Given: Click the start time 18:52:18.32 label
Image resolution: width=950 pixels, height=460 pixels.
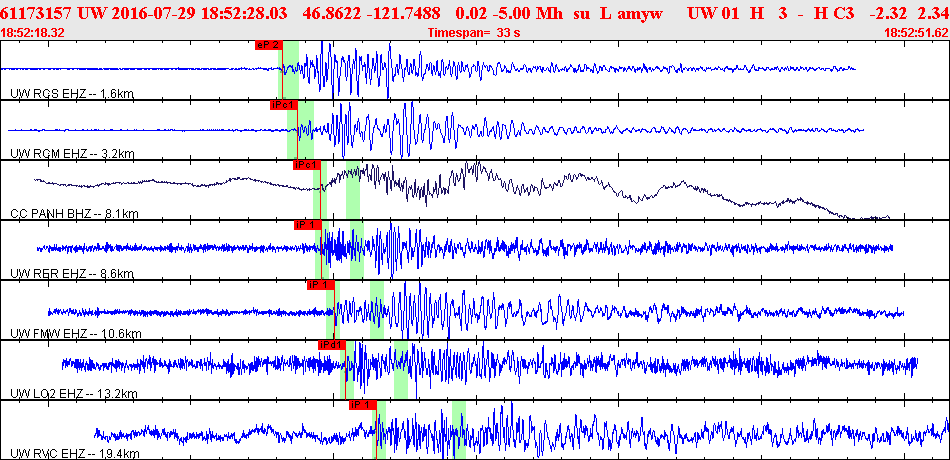Looking at the screenshot, I should coord(33,33).
